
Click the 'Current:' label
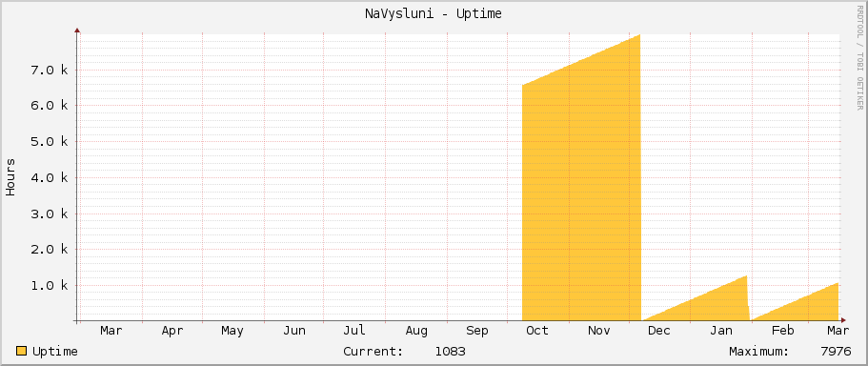[x=373, y=352]
